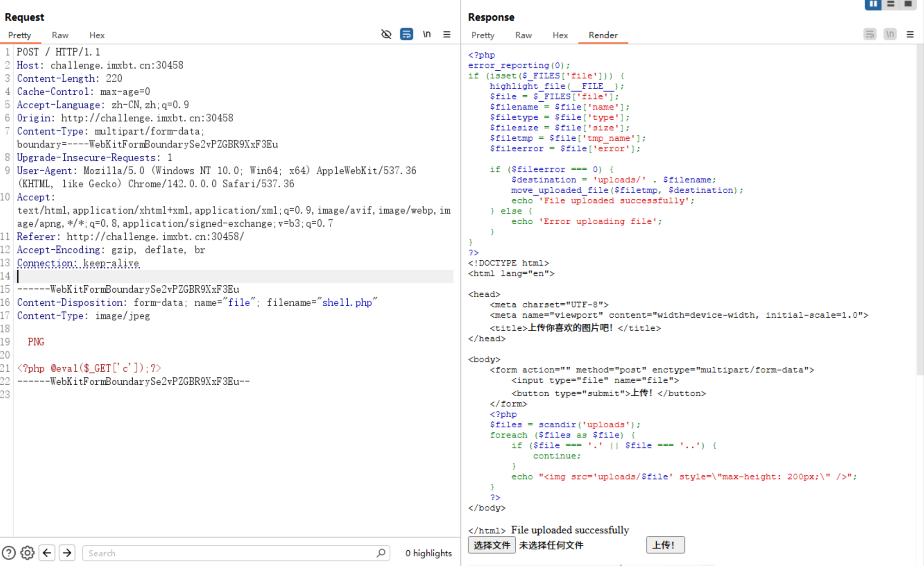
Task: Go to previous search match arrow
Action: [x=47, y=553]
